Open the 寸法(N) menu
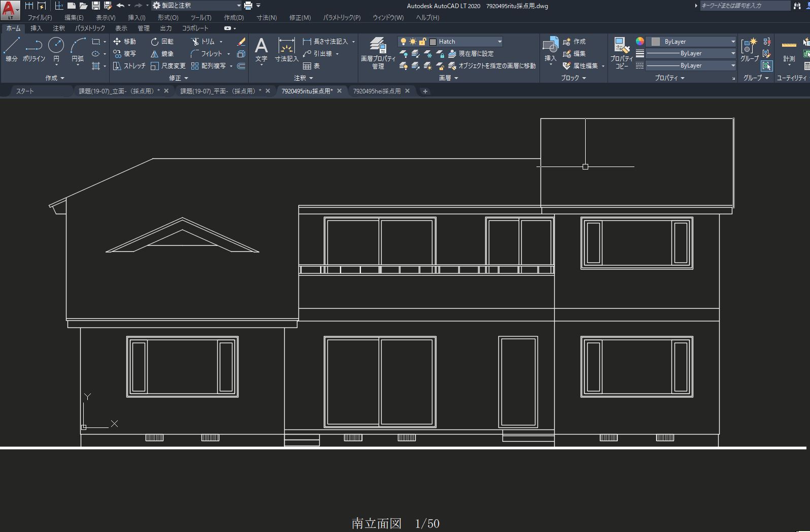 pos(266,17)
